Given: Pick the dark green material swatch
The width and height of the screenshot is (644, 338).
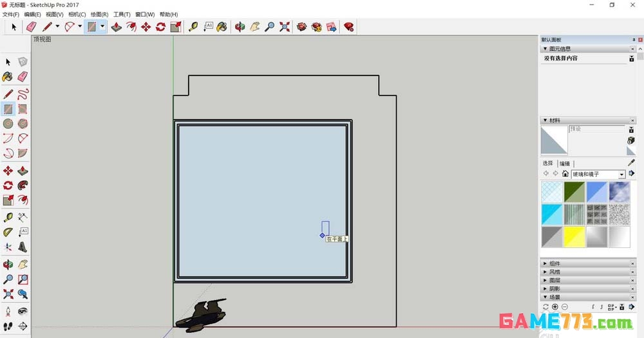Looking at the screenshot, I should click(x=574, y=192).
